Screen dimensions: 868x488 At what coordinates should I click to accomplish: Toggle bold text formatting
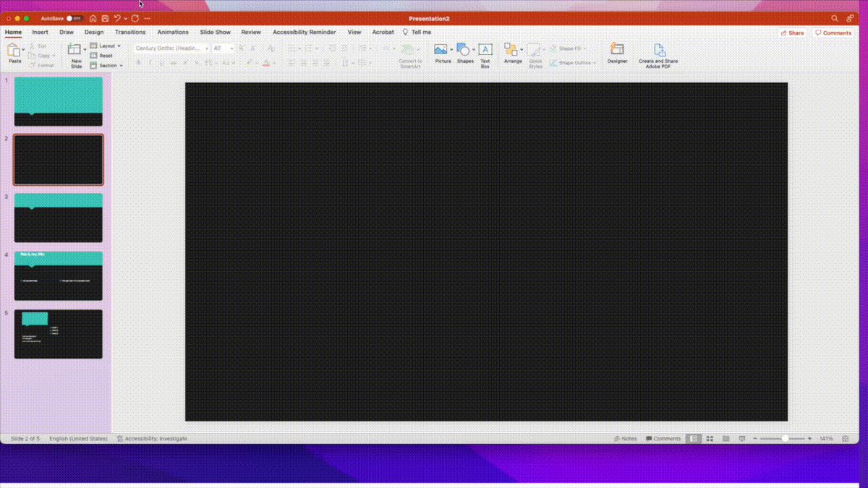click(x=137, y=61)
